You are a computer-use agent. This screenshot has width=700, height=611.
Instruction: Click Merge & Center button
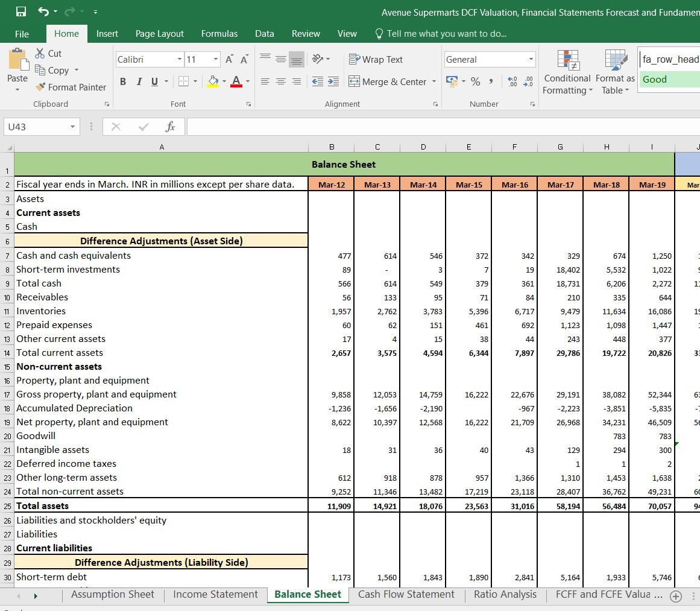point(388,82)
